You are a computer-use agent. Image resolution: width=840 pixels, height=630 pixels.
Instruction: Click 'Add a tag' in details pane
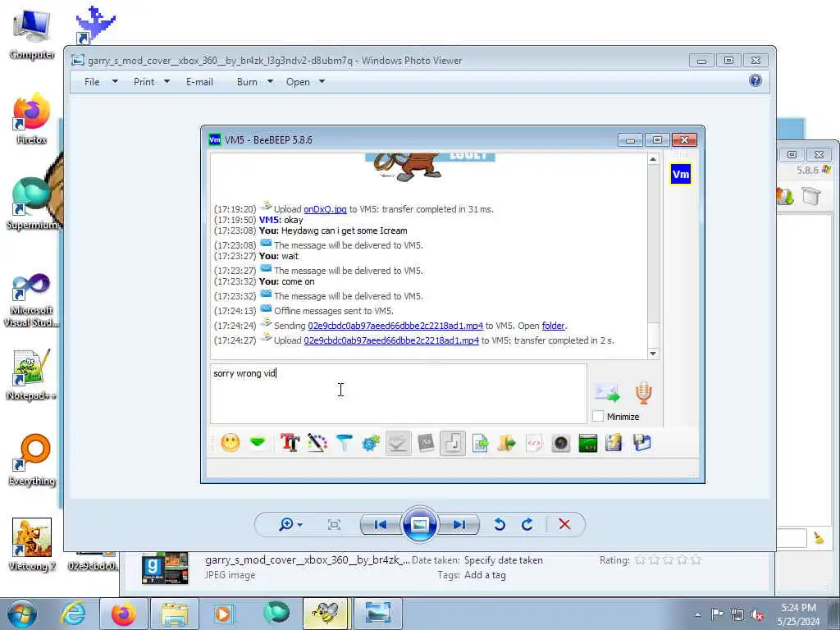coord(485,575)
